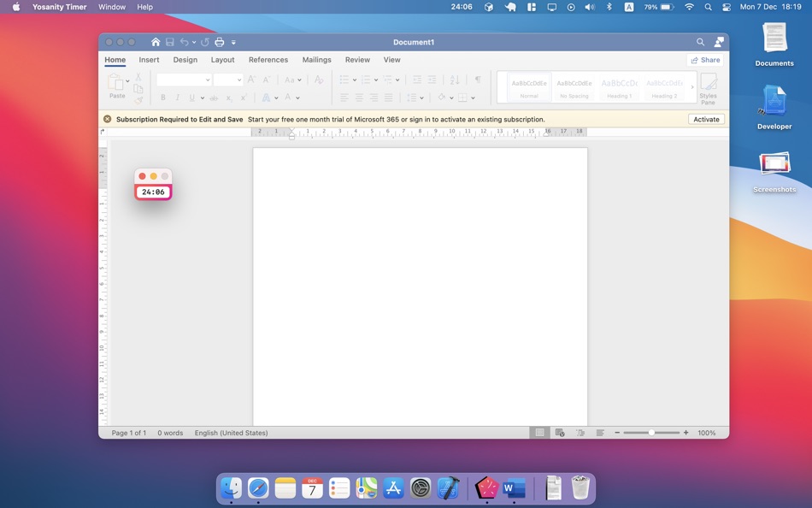This screenshot has width=812, height=508.
Task: Open the font size combo box
Action: tap(228, 80)
